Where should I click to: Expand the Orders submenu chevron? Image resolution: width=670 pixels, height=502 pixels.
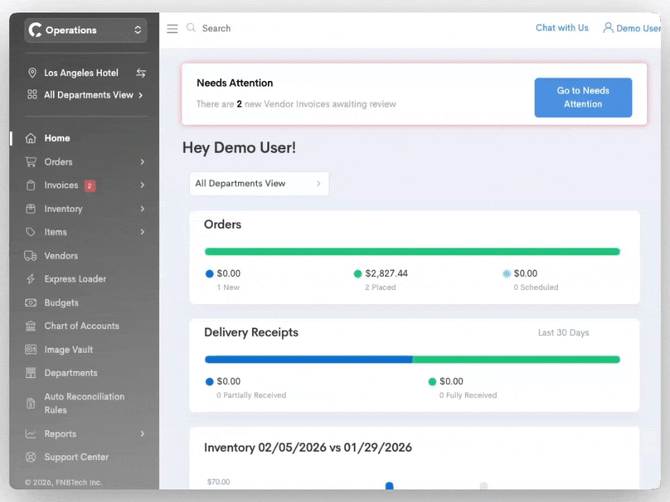coord(142,162)
